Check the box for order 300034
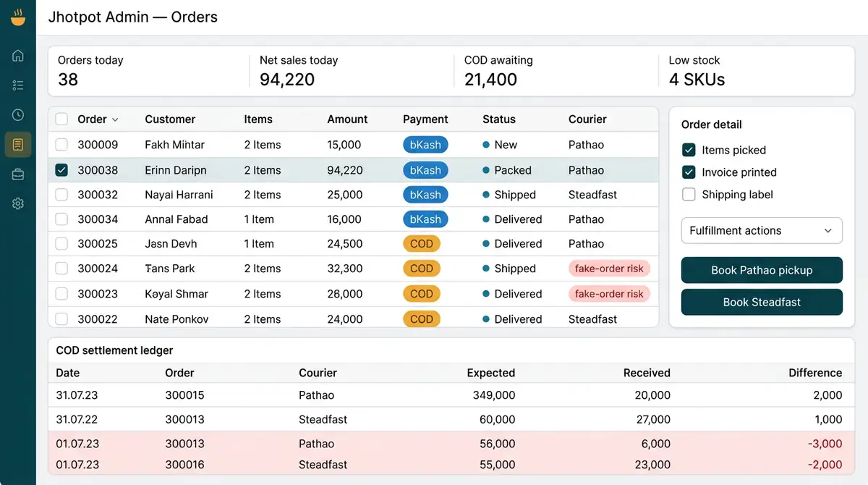868x485 pixels. coord(61,219)
